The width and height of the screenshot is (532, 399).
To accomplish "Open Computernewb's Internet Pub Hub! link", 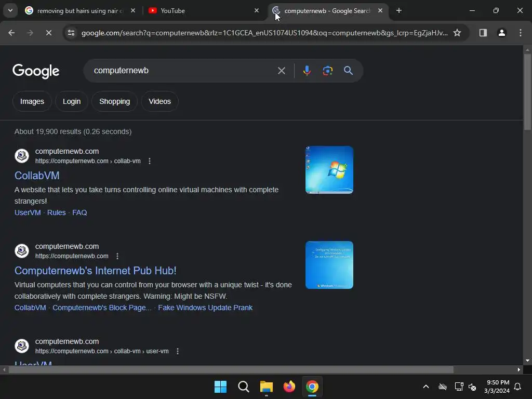I will (x=96, y=270).
